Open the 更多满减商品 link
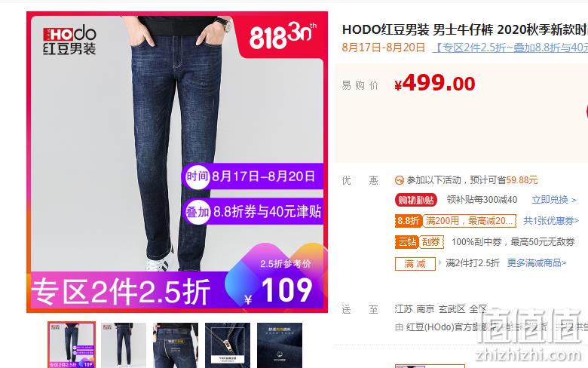This screenshot has height=368, width=588. [x=537, y=263]
